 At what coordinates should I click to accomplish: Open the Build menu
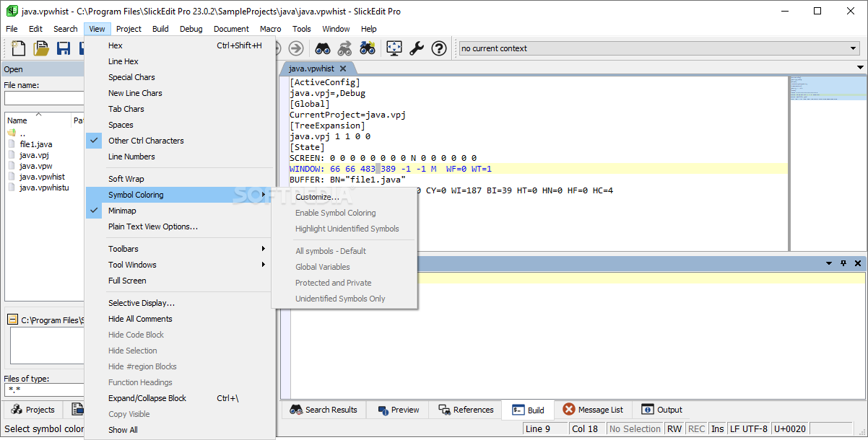point(160,29)
